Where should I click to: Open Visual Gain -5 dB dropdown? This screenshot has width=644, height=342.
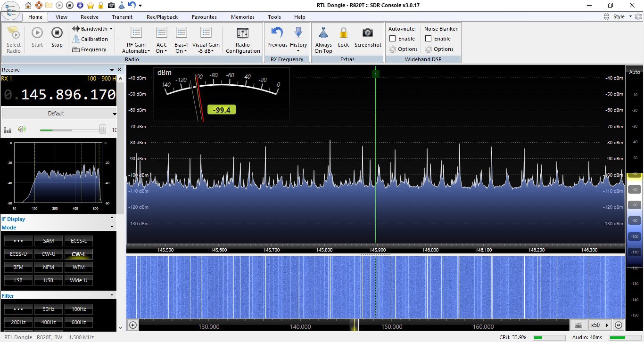point(206,41)
